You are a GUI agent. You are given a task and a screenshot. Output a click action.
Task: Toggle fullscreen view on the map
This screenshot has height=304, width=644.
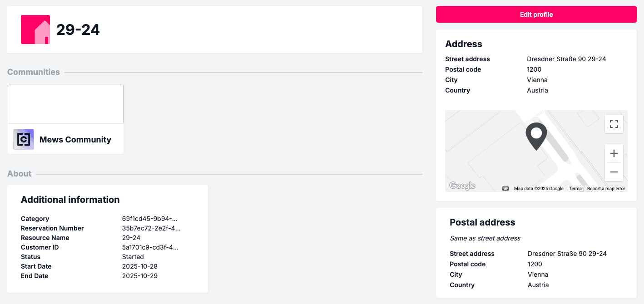click(614, 124)
